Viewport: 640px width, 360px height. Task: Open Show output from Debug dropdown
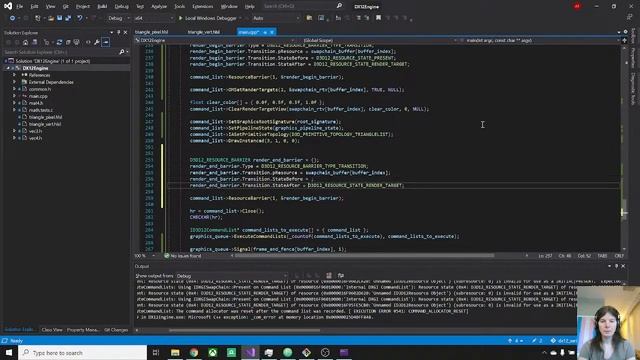(233, 276)
